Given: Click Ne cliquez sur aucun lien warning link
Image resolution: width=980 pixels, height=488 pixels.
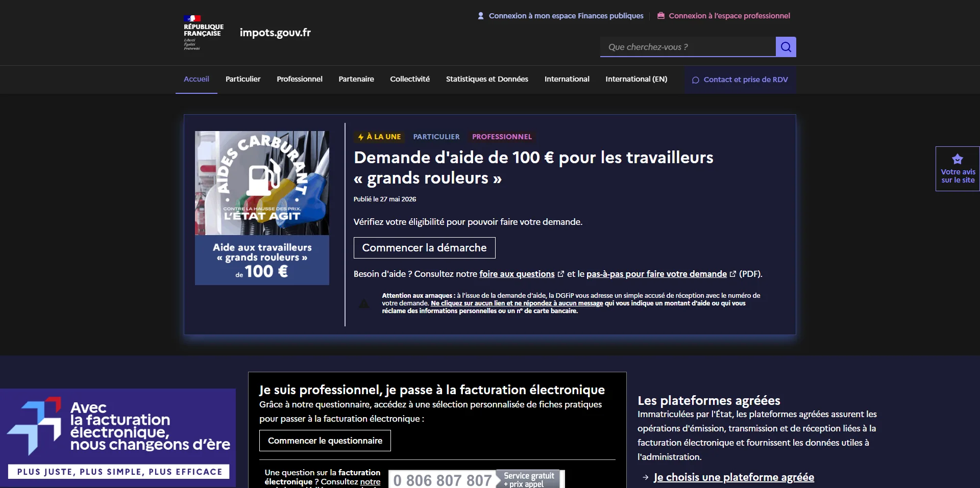Looking at the screenshot, I should coord(517,303).
